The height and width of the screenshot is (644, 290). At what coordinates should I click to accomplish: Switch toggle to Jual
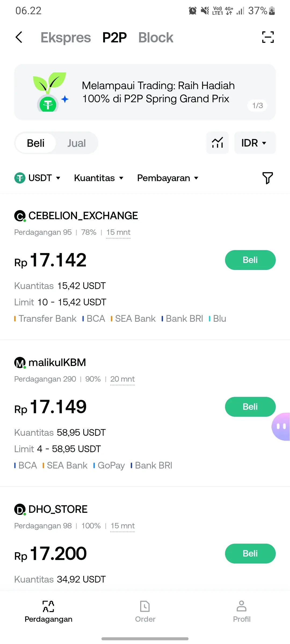coord(77,143)
